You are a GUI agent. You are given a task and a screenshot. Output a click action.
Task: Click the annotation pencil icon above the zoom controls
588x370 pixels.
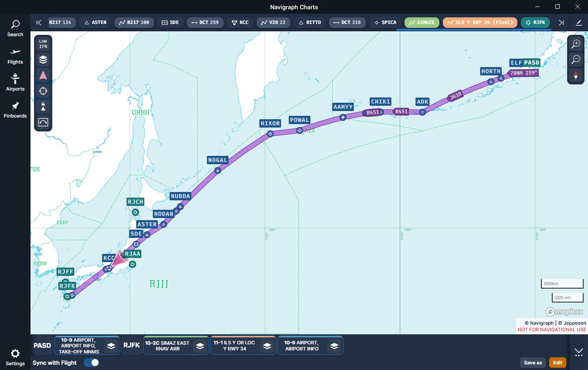579,23
